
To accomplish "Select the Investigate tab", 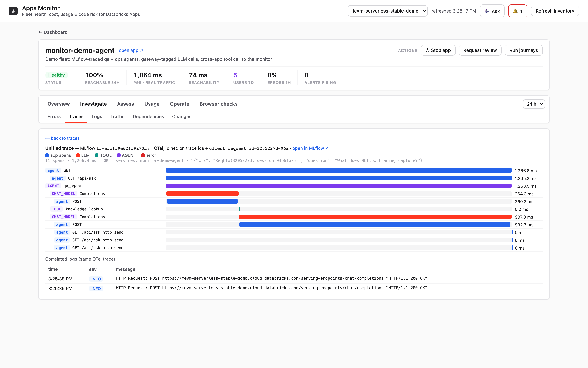I will [93, 104].
